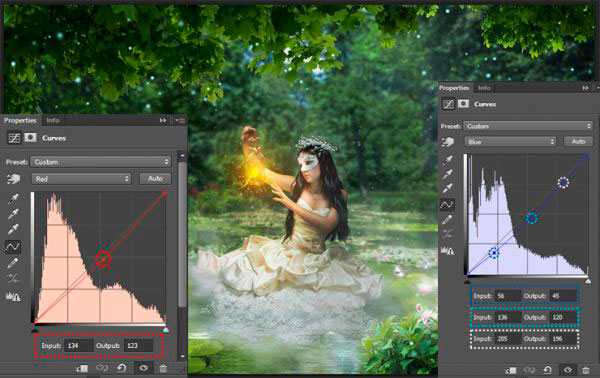Toggle layer visibility eye in the Red panel
This screenshot has height=378, width=600.
pyautogui.click(x=143, y=368)
